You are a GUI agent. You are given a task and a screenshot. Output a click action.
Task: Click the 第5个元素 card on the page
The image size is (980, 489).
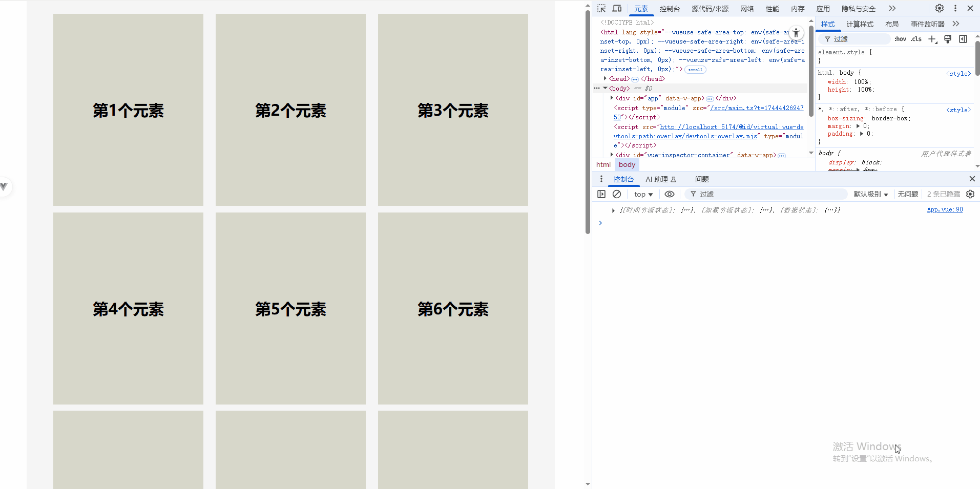tap(290, 309)
